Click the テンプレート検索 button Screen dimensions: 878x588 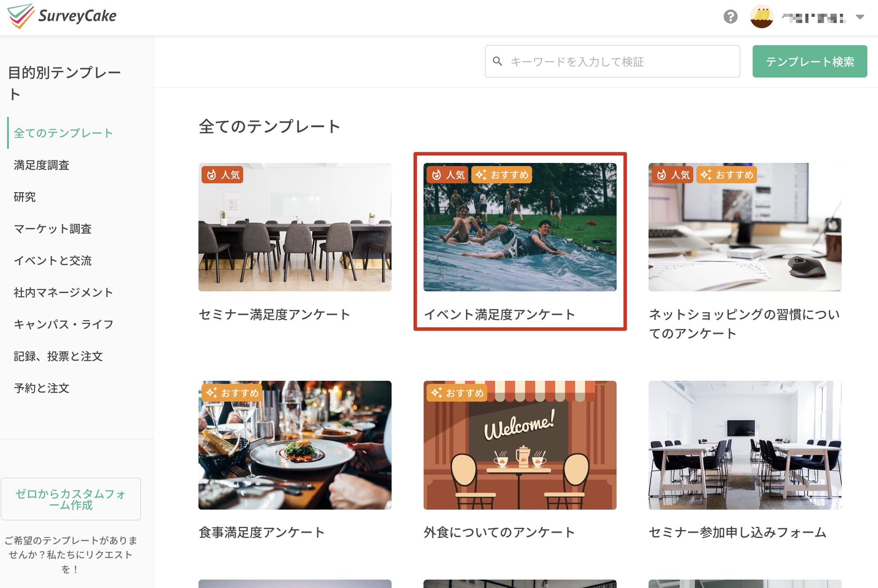pyautogui.click(x=809, y=62)
